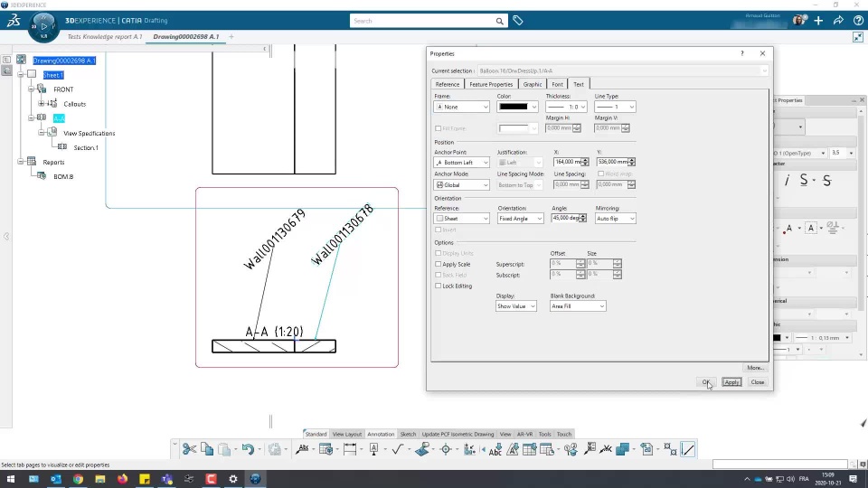Image resolution: width=868 pixels, height=488 pixels.
Task: Open the Reference Sheet dropdown
Action: tap(462, 219)
